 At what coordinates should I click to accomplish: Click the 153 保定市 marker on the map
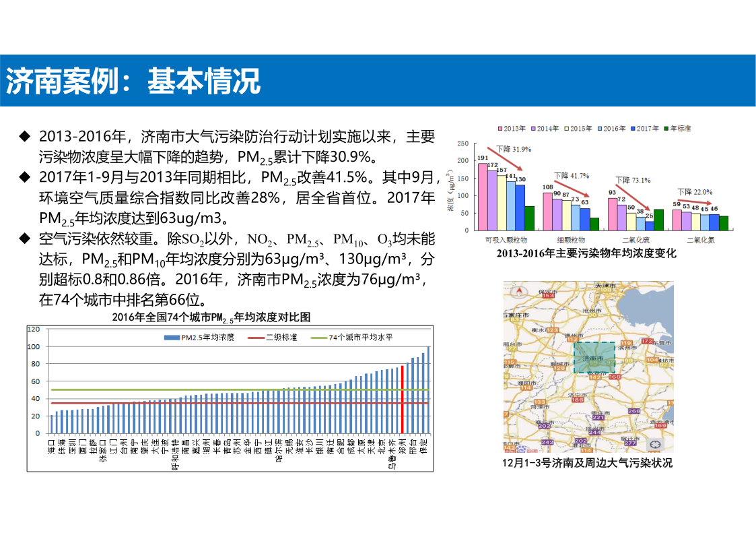(548, 294)
